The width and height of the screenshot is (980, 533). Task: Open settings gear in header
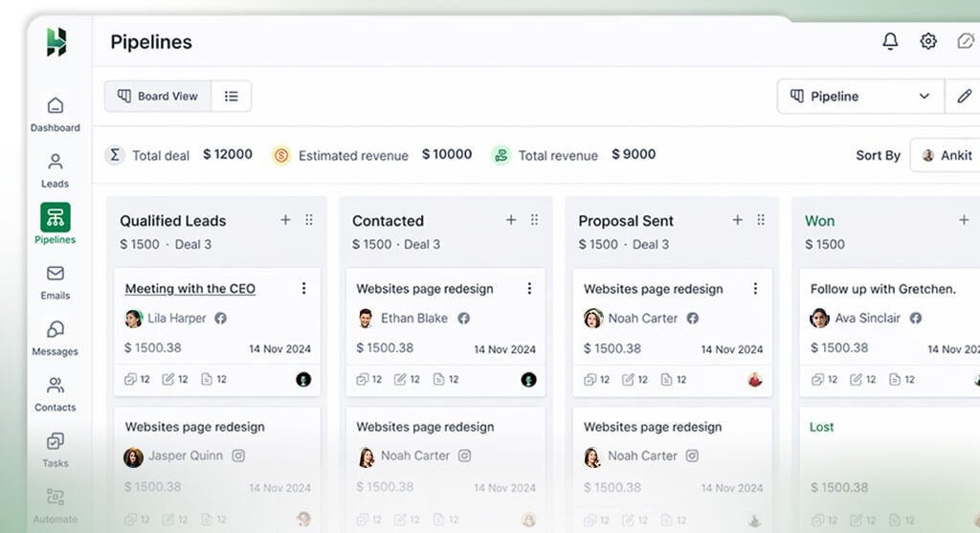click(928, 41)
